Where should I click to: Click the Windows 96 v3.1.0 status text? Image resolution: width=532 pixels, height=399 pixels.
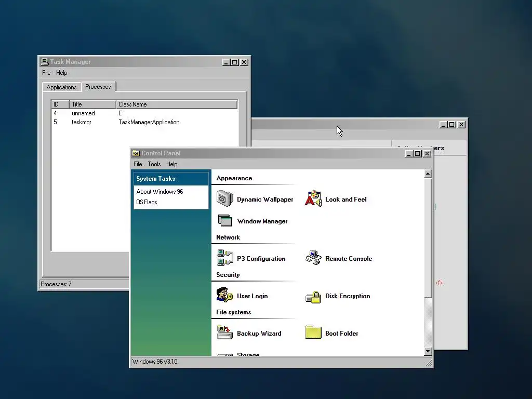tap(155, 362)
